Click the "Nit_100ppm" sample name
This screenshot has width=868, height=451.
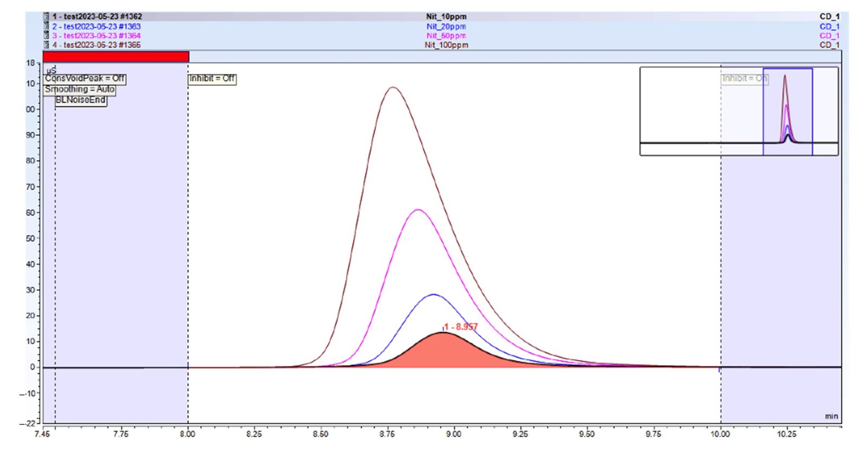(446, 45)
